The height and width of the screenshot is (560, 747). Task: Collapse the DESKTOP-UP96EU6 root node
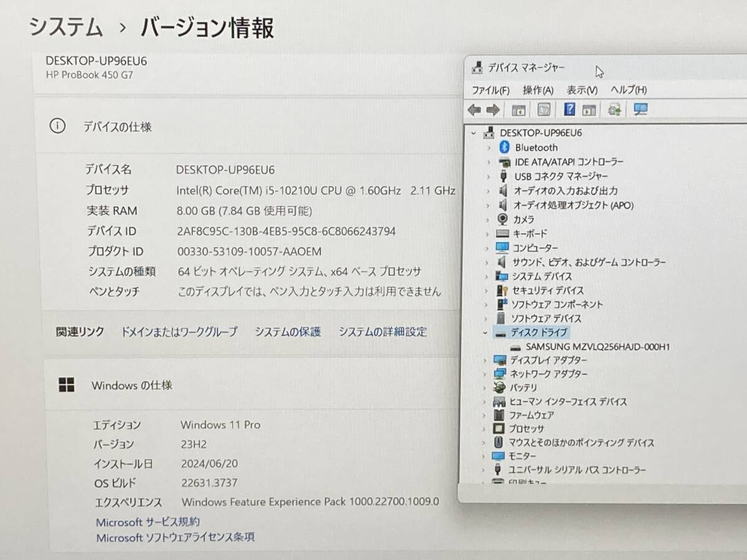(x=474, y=133)
